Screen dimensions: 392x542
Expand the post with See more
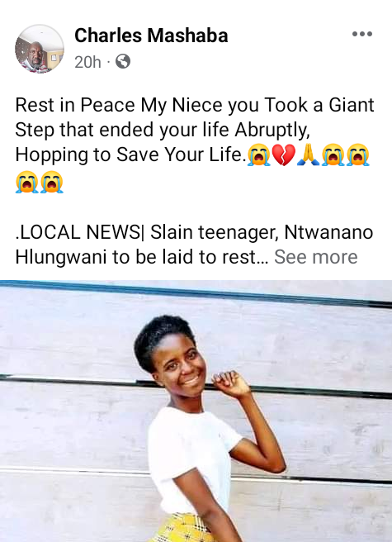pos(316,257)
